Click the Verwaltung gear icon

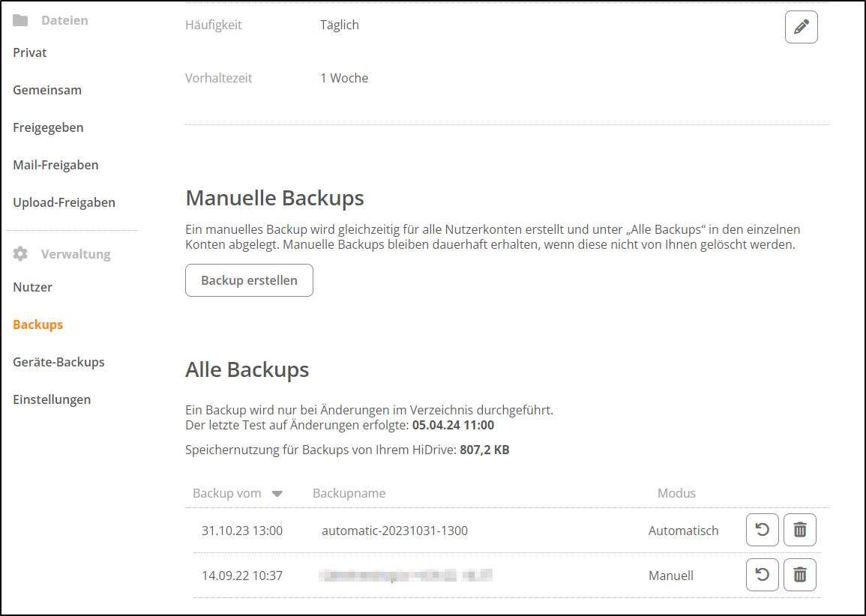[x=20, y=254]
